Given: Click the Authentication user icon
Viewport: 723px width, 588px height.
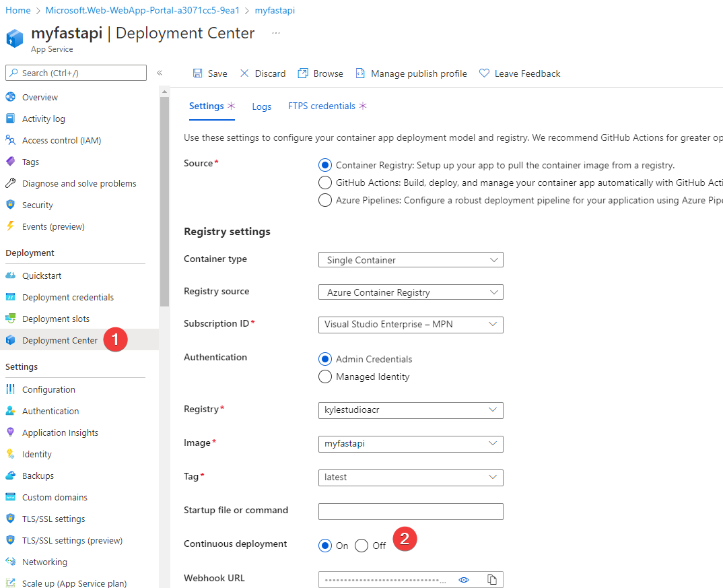Looking at the screenshot, I should click(x=10, y=410).
